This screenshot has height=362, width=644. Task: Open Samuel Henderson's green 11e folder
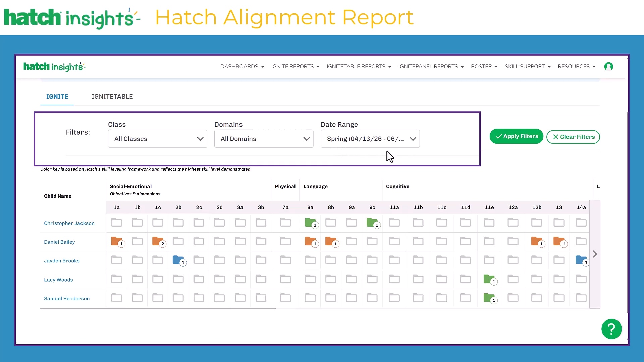coord(489,298)
